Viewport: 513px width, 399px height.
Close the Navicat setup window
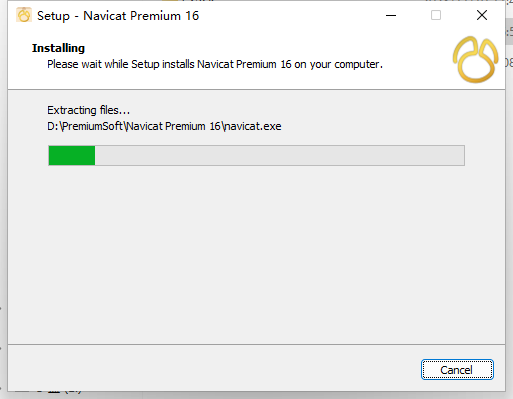[x=482, y=15]
